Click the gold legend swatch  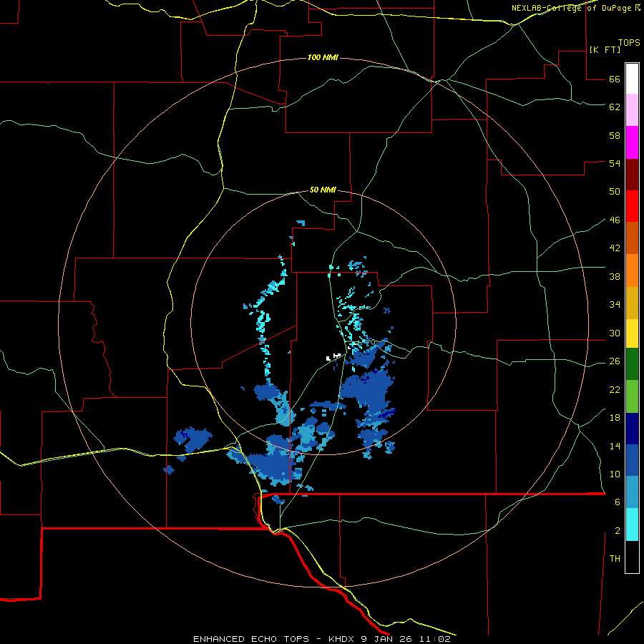pos(632,303)
